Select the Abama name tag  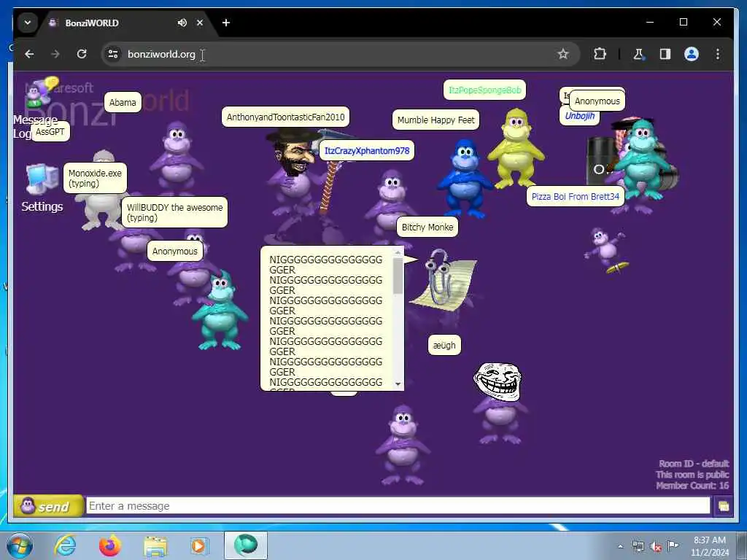click(123, 102)
